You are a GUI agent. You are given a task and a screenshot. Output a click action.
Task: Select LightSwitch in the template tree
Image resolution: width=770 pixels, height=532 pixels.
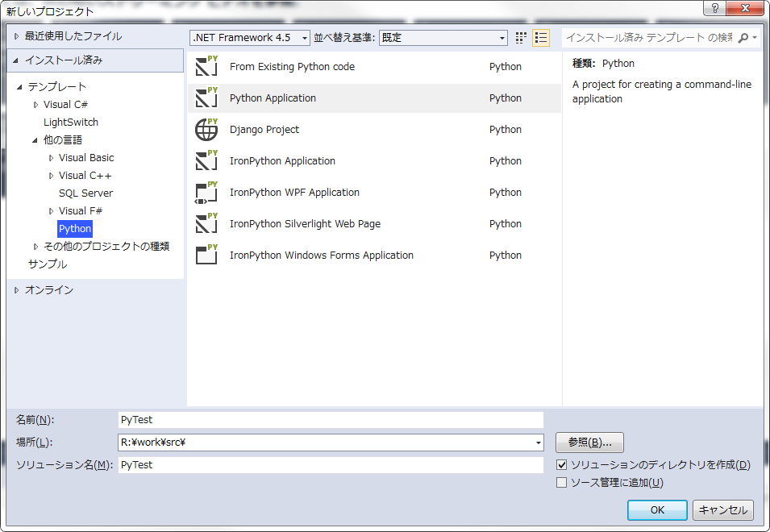[x=71, y=123]
